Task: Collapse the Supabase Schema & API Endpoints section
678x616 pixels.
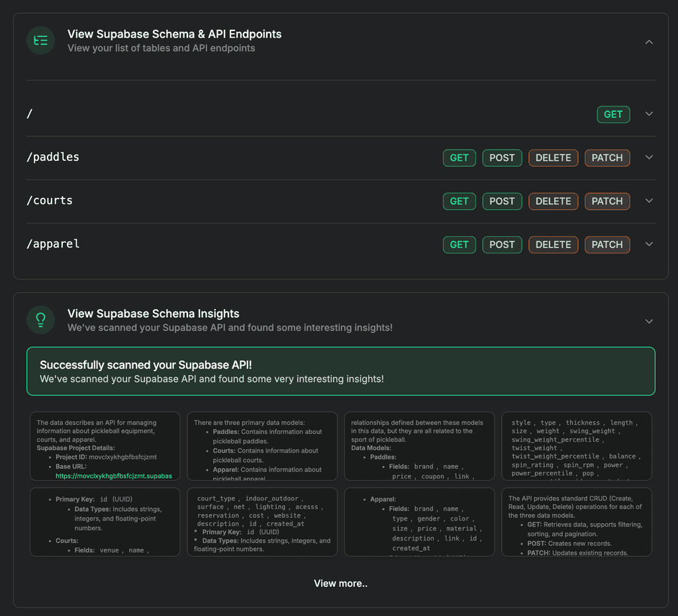Action: 649,41
